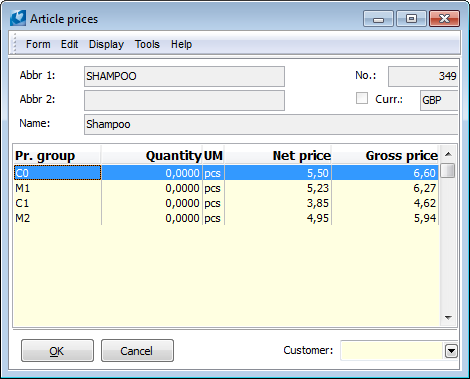Click net price 4,95 cell
The width and height of the screenshot is (470, 379).
point(278,218)
